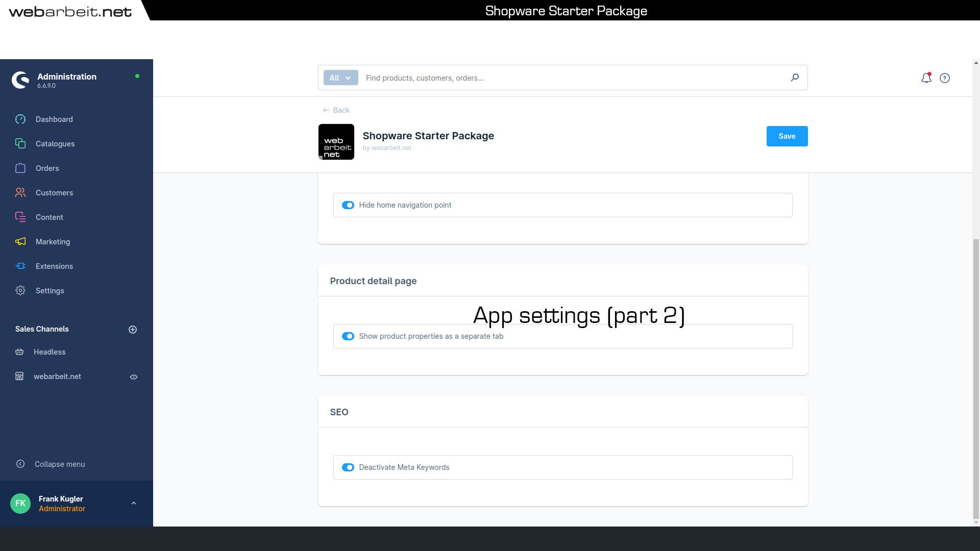Toggle Hide home navigation point switch

[348, 205]
